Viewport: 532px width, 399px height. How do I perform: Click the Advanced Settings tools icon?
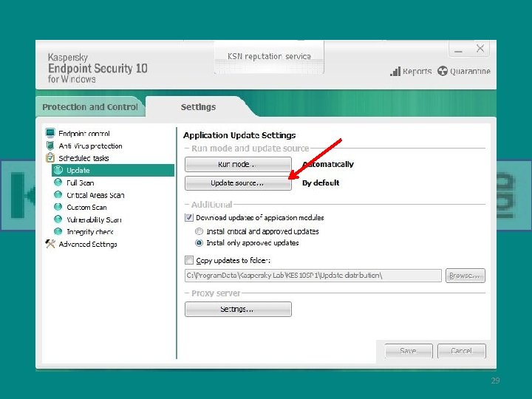[x=50, y=244]
